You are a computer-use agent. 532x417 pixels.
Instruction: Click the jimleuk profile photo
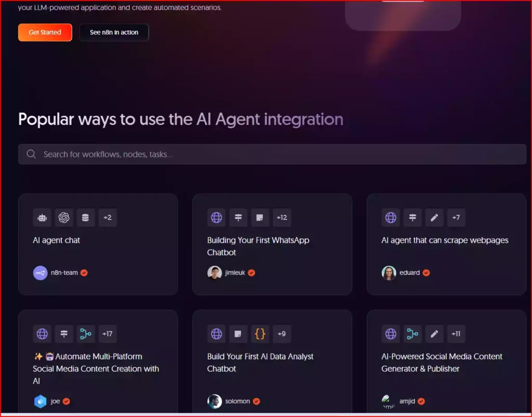[x=215, y=272]
